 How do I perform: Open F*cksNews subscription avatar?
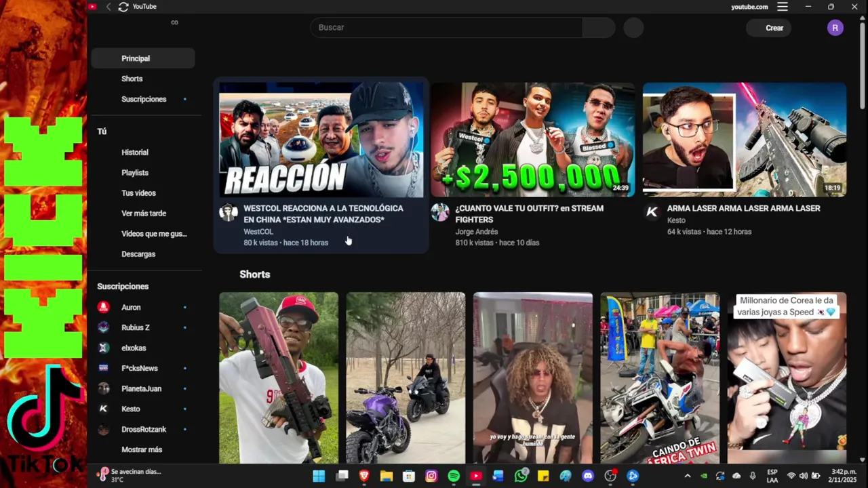103,368
